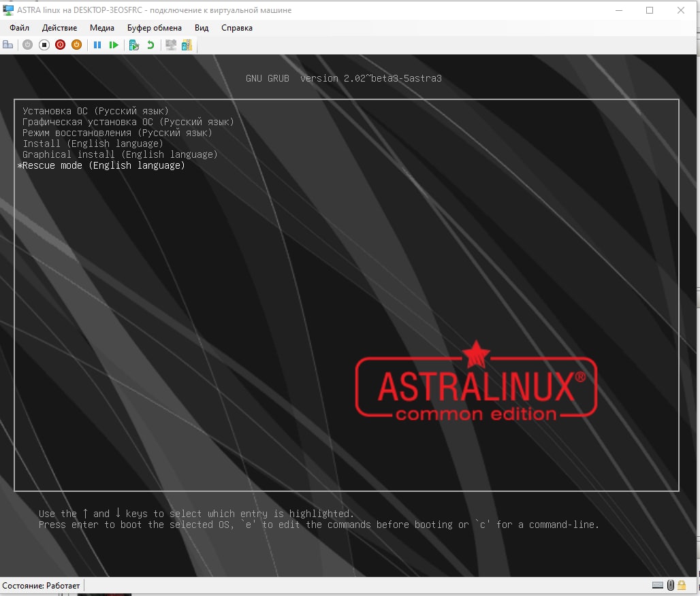
Task: Maximize the virtual machine connection window
Action: (650, 10)
